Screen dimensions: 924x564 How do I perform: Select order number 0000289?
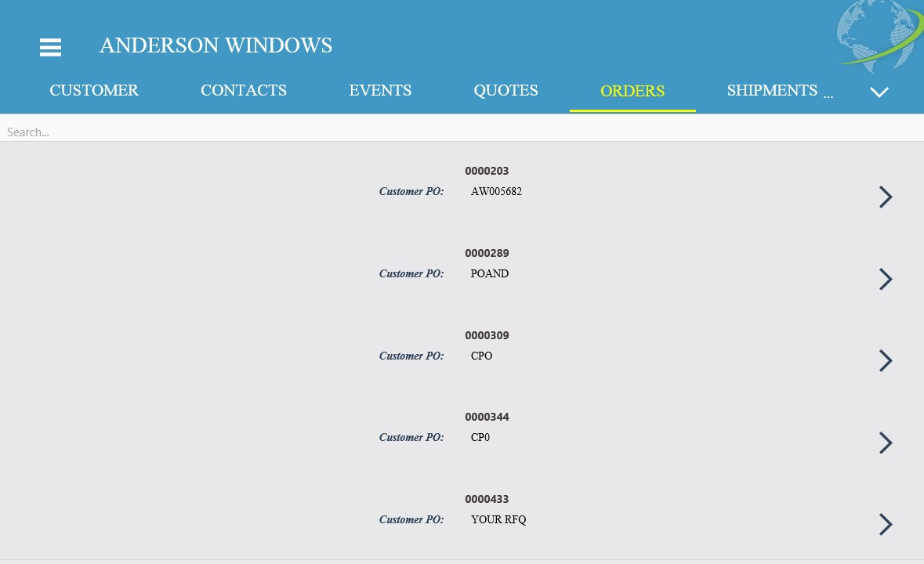[487, 253]
